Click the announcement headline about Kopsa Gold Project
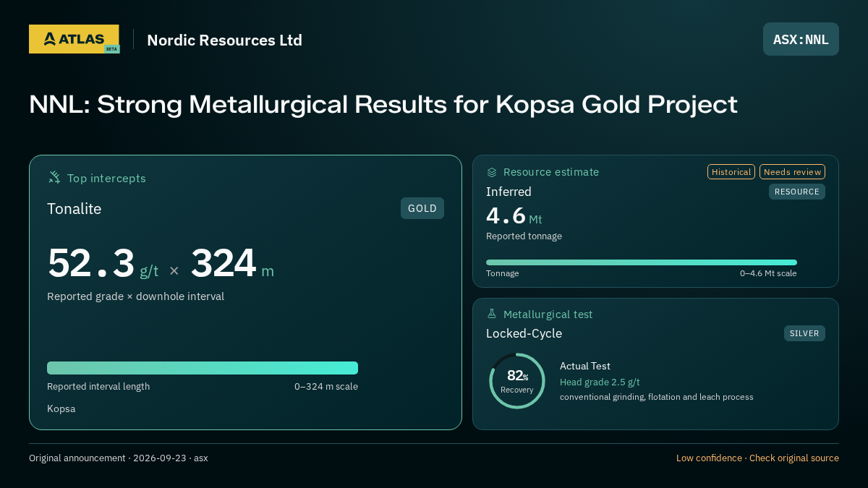The image size is (868, 488). [x=383, y=105]
